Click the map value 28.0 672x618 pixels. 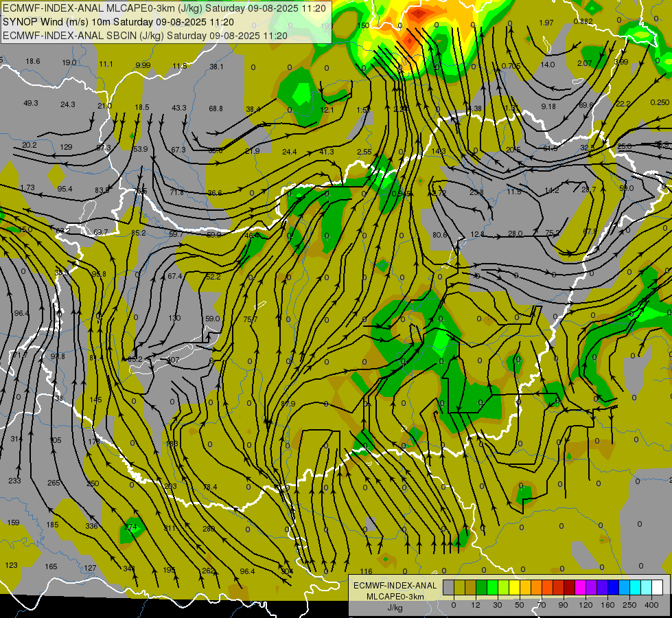(x=515, y=233)
